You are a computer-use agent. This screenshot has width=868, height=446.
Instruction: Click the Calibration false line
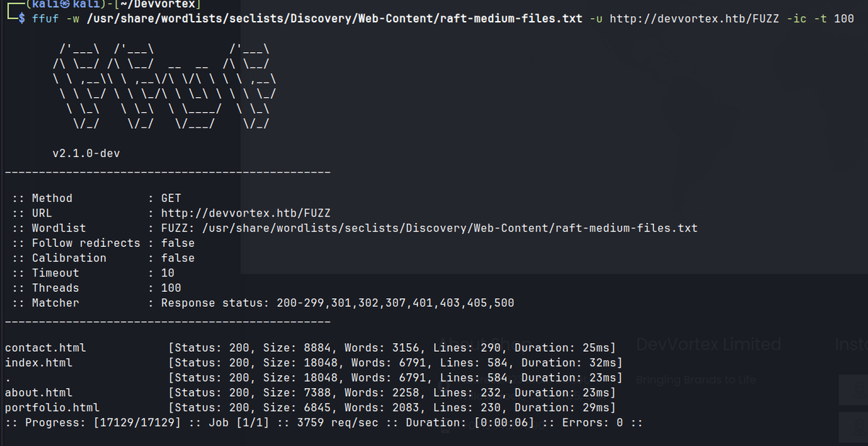coord(103,258)
